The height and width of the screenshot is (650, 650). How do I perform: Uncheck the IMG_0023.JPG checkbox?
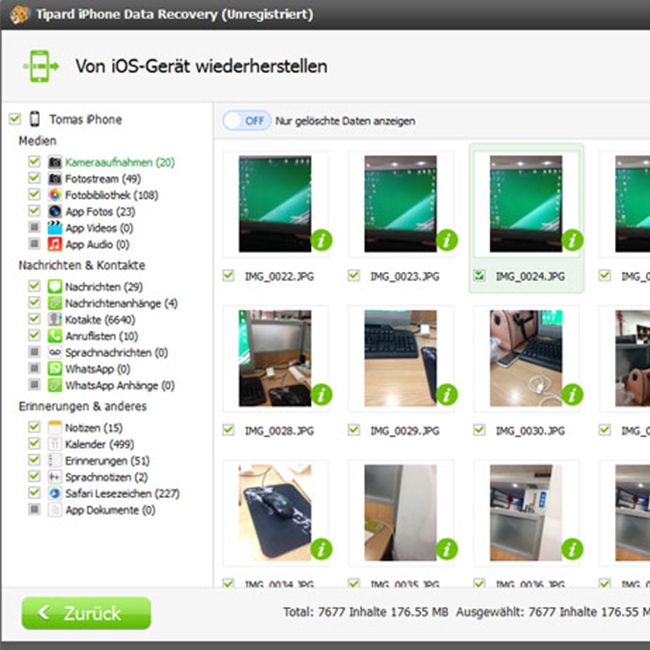354,276
